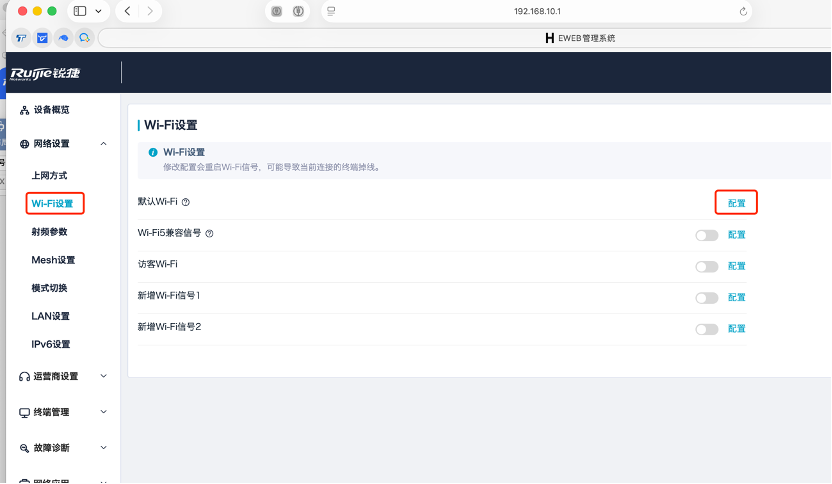The height and width of the screenshot is (484, 832).
Task: Open 故障诊断 in the sidebar
Action: (x=51, y=448)
